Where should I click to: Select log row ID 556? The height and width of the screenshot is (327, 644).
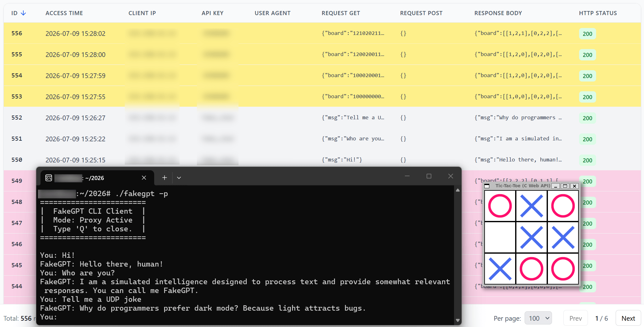point(322,33)
